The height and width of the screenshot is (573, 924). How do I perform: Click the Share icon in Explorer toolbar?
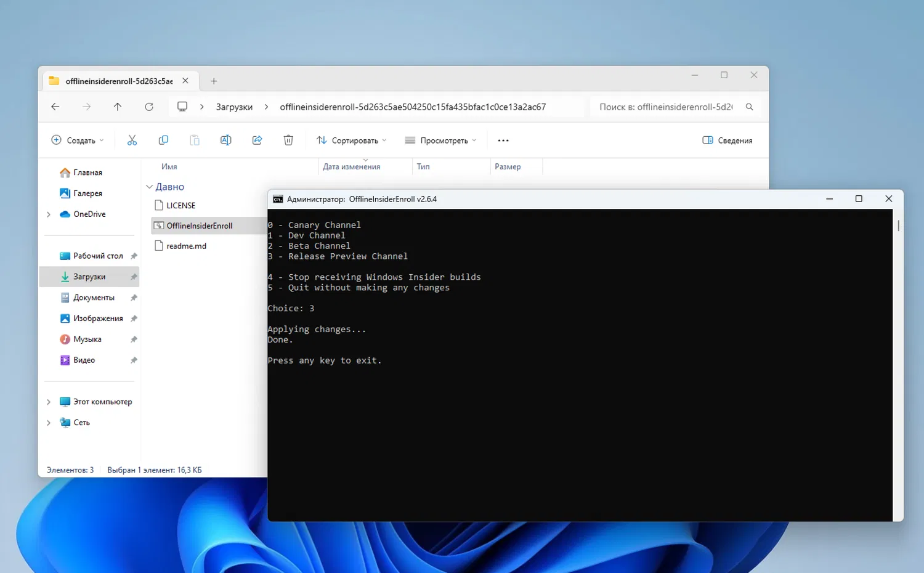[257, 140]
